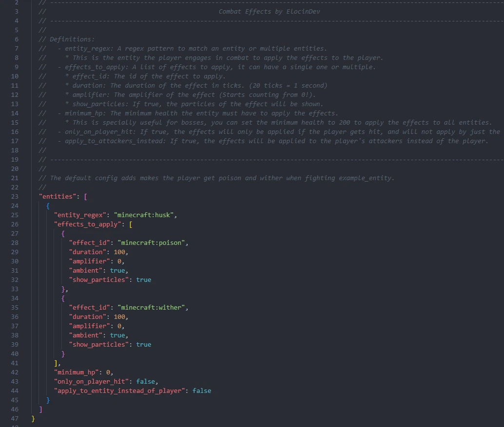Click line number 42 in the gutter
This screenshot has height=427, width=504.
click(x=15, y=372)
